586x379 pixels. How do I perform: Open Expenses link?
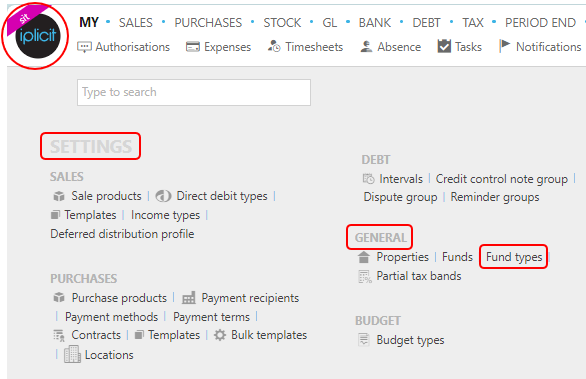(x=227, y=47)
